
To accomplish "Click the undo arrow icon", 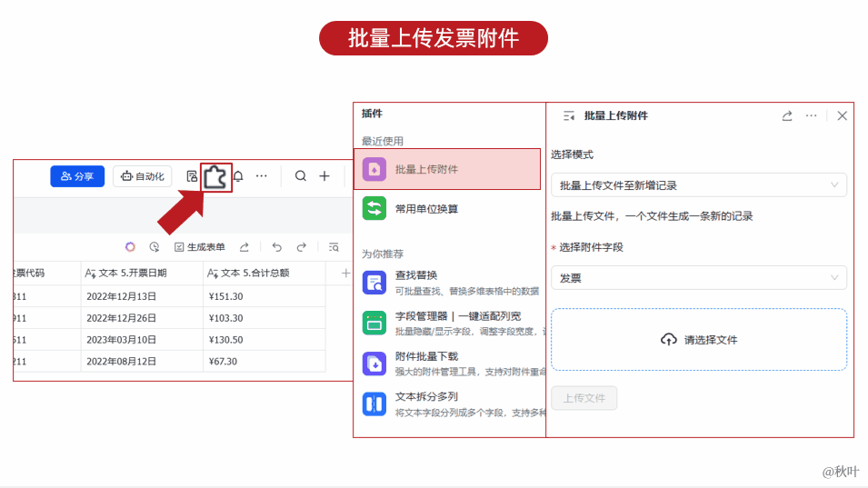I will coord(276,247).
